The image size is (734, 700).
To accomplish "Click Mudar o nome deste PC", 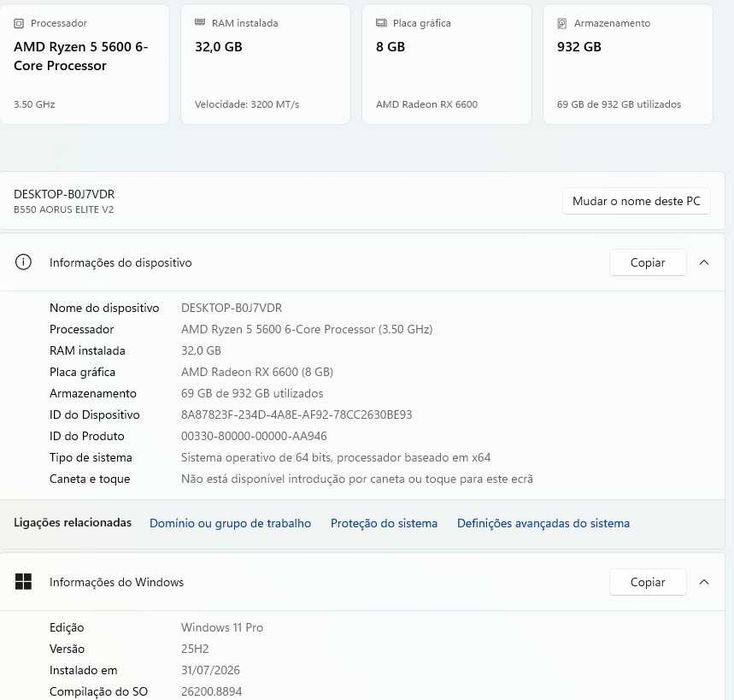I will point(636,201).
